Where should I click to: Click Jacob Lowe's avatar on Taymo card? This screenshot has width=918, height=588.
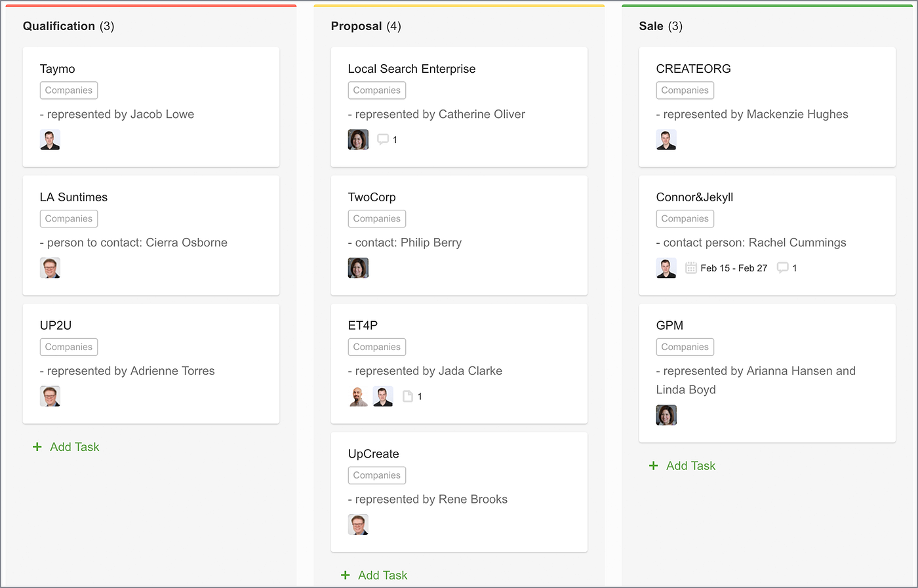[50, 139]
